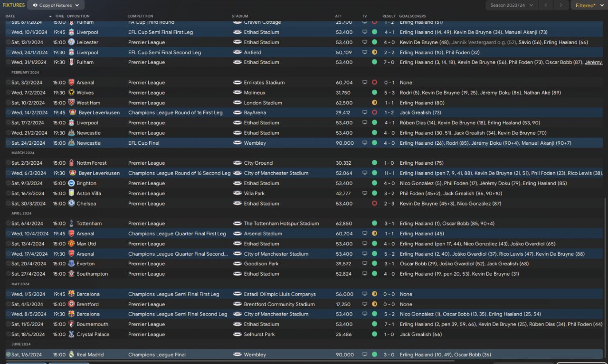Screen dimensions: 608x364
Task: Click the Leicester club badge
Action: click(x=71, y=42)
